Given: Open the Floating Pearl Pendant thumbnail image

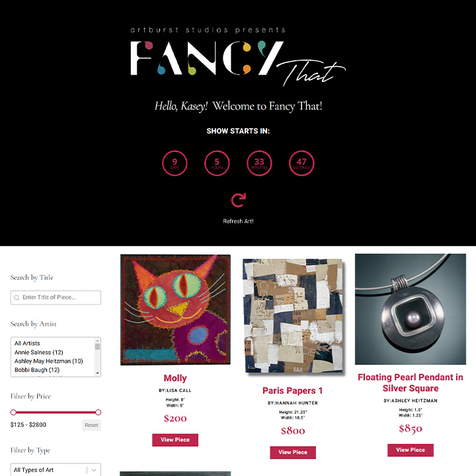Looking at the screenshot, I should point(411,309).
